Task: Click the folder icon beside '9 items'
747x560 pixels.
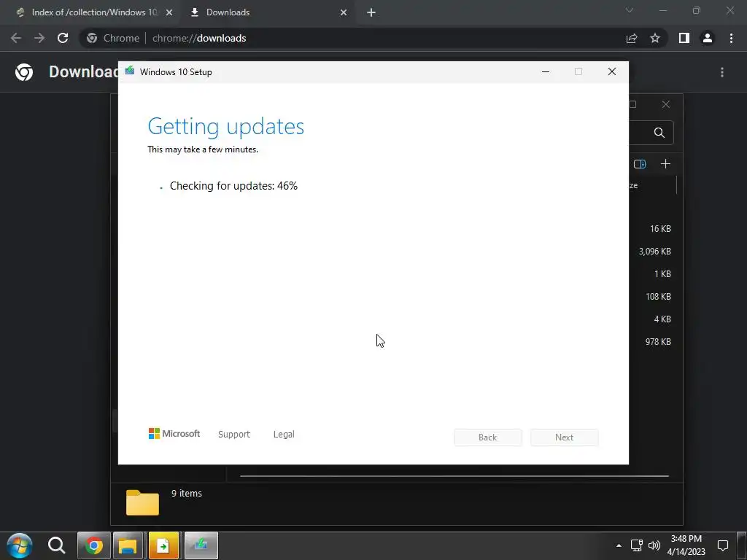Action: click(x=142, y=502)
